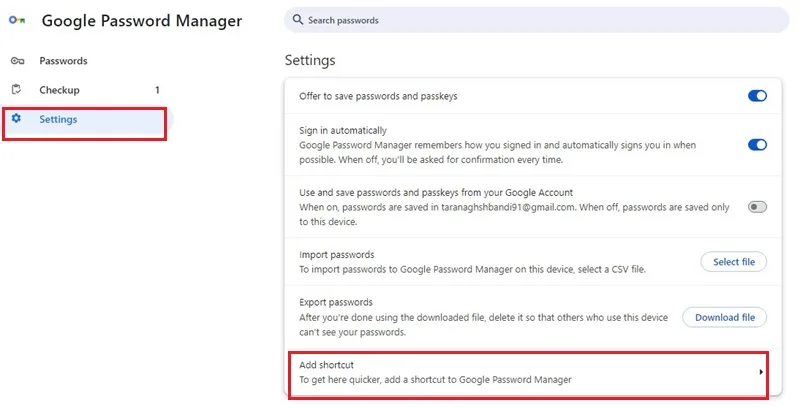Click the magnifier icon in search bar
Screen dimensions: 800x407
[x=297, y=20]
